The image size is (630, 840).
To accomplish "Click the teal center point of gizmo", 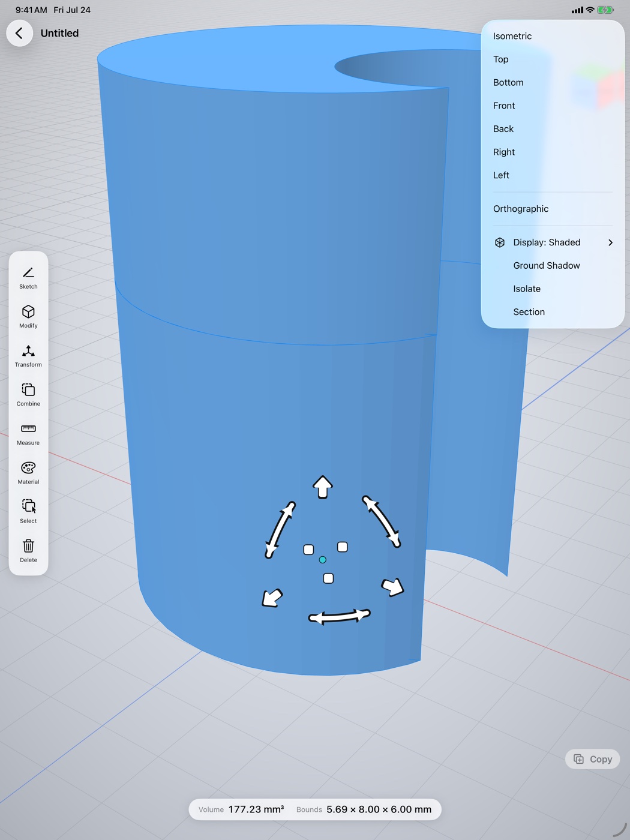I will tap(323, 560).
